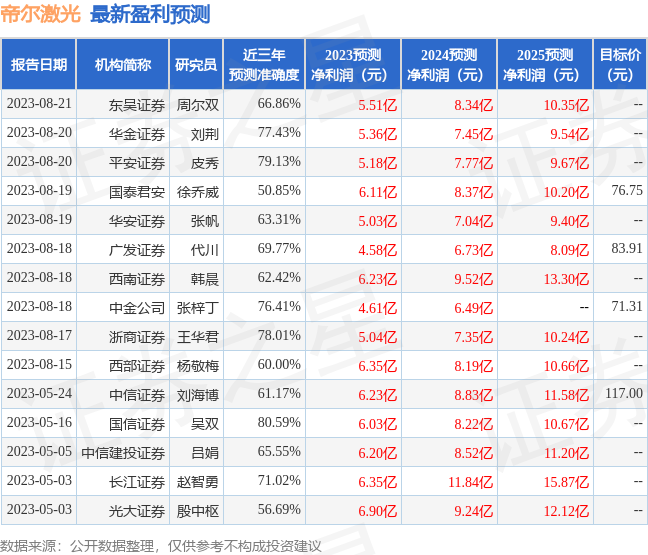Click researcher name 皮秀

click(205, 163)
